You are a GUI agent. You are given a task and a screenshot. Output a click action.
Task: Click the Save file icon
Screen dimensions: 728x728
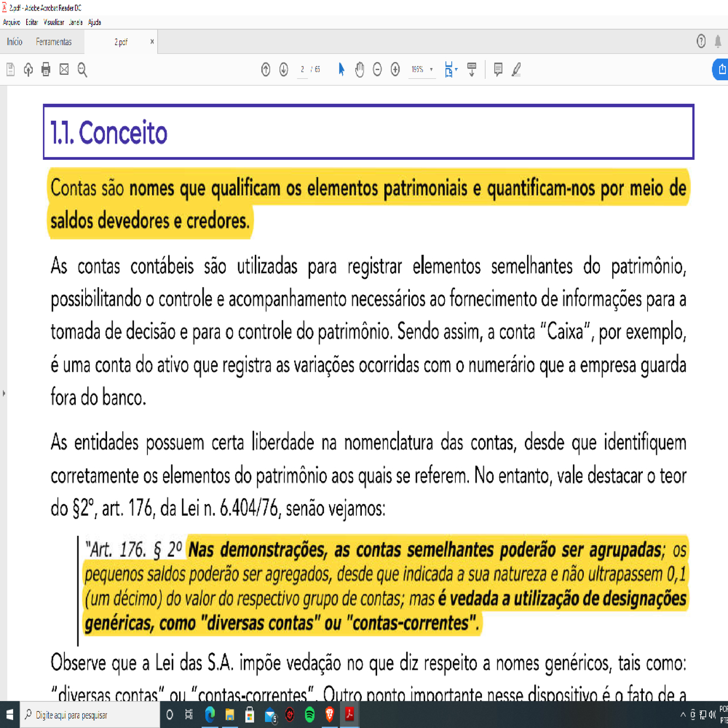(x=10, y=69)
